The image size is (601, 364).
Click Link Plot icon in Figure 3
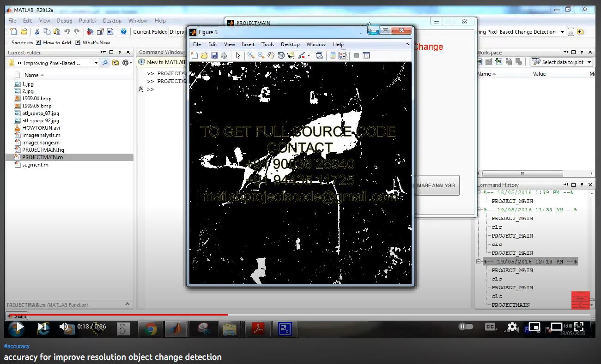319,55
